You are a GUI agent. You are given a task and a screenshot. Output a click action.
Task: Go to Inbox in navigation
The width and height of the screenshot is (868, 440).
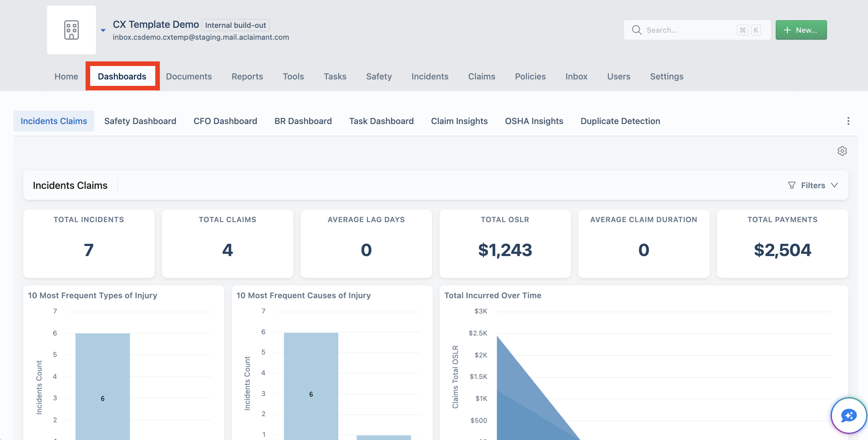576,76
